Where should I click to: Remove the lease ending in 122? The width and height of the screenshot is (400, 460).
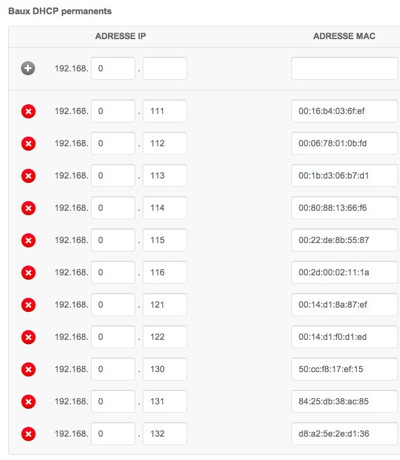click(28, 337)
